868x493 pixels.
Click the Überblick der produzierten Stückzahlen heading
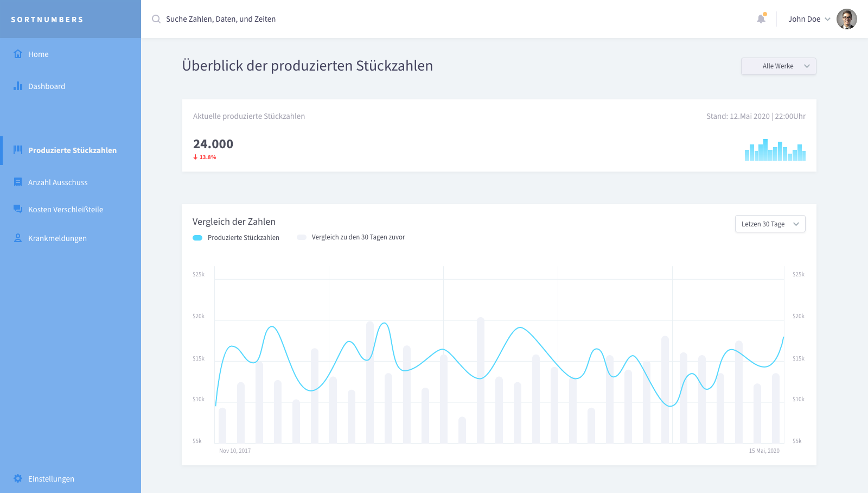tap(308, 66)
